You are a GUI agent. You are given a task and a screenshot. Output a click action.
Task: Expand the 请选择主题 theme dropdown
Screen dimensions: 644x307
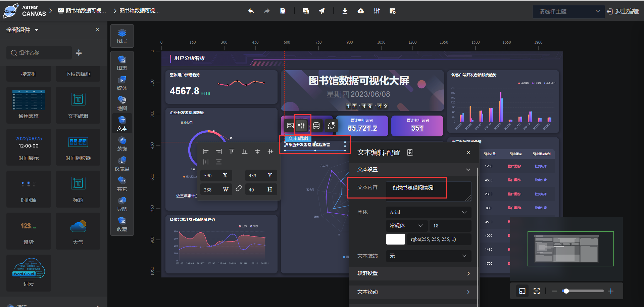tap(568, 11)
